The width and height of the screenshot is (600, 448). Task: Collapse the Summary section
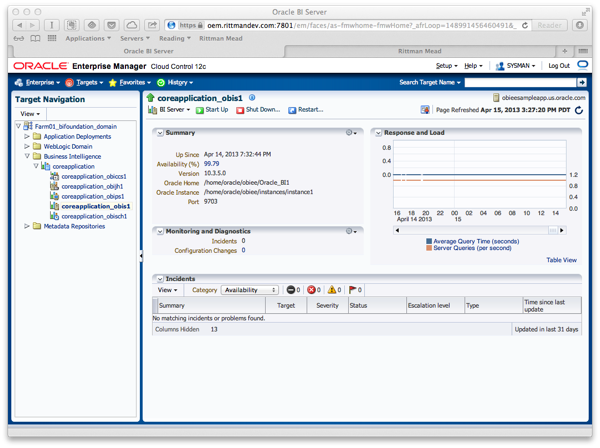pyautogui.click(x=160, y=133)
